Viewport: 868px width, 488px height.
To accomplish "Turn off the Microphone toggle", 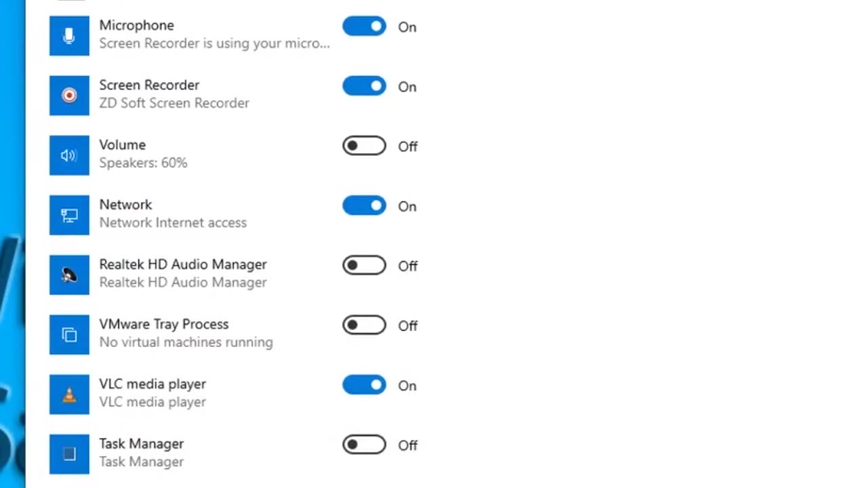I will [364, 26].
